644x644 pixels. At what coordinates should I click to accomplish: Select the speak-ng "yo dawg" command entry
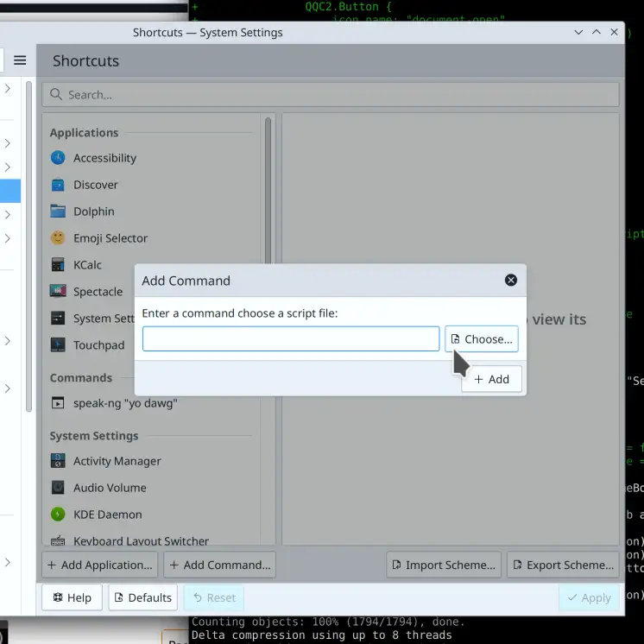click(x=126, y=403)
